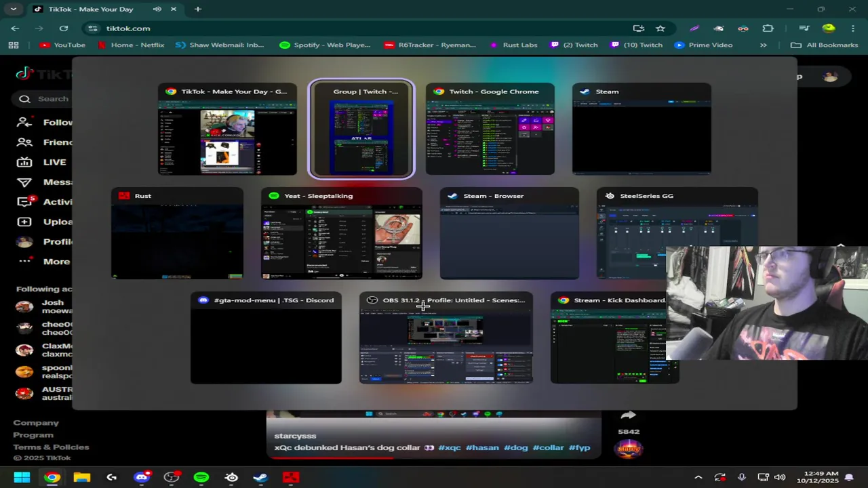The width and height of the screenshot is (868, 488).
Task: Click the #dog hashtag
Action: (x=515, y=448)
